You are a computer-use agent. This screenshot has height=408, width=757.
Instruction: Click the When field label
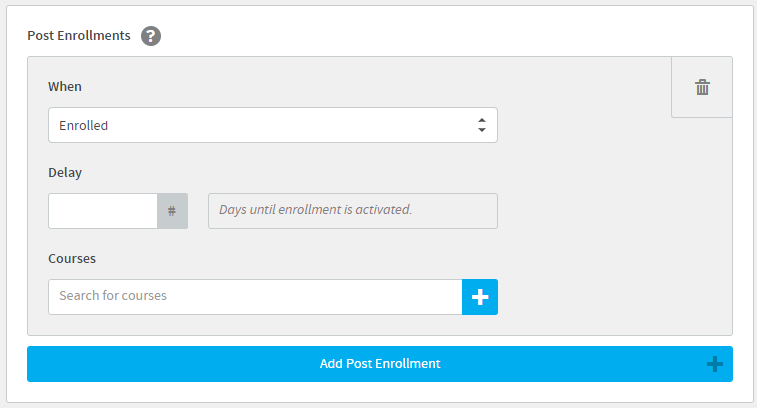point(65,86)
